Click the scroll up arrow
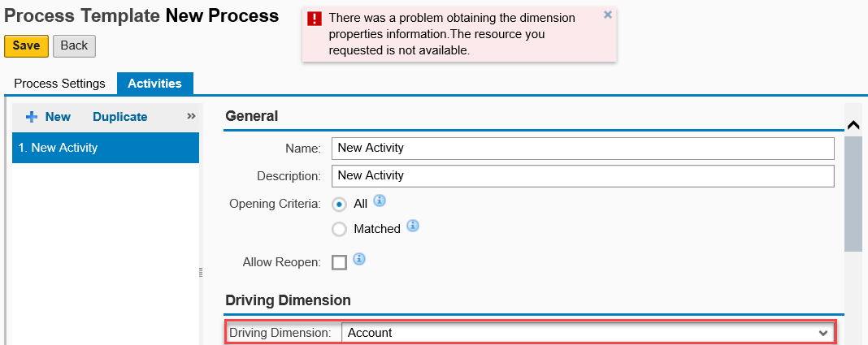The image size is (868, 345). (853, 126)
